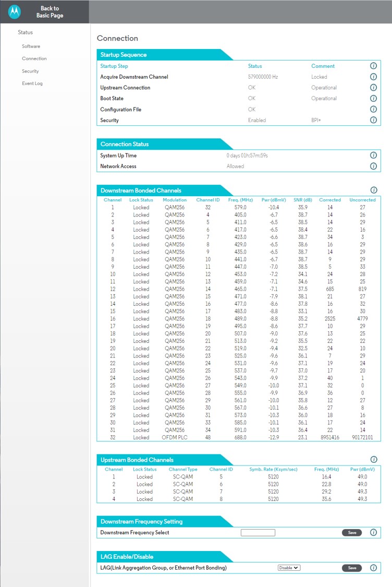Click the SNR value 23.1
Image resolution: width=392 pixels, height=587 pixels.
(303, 437)
